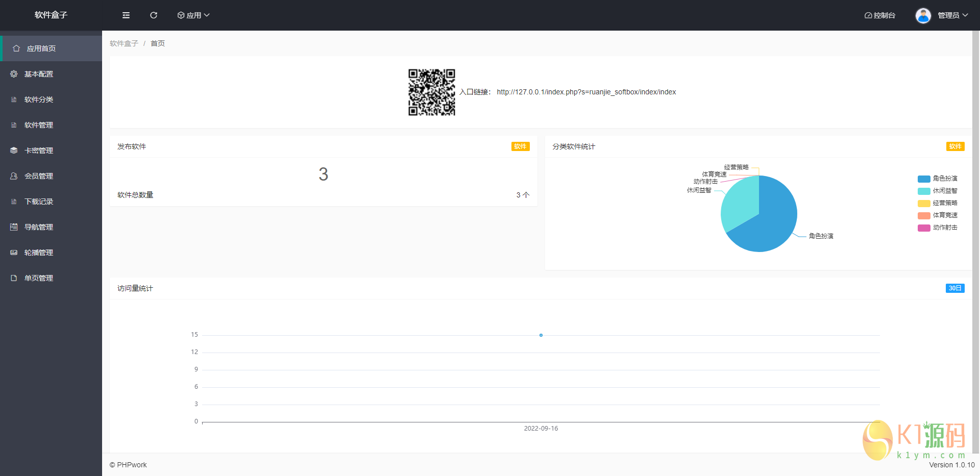This screenshot has height=476, width=980.
Task: Click the image icon beside 轮播管理
Action: [14, 253]
